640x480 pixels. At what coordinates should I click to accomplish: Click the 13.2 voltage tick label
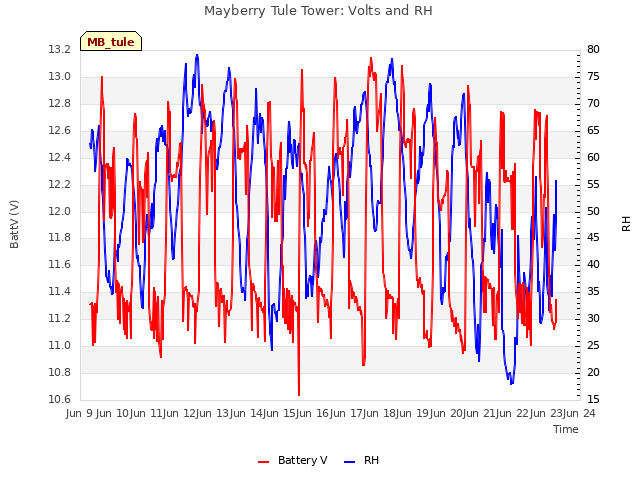[x=60, y=50]
